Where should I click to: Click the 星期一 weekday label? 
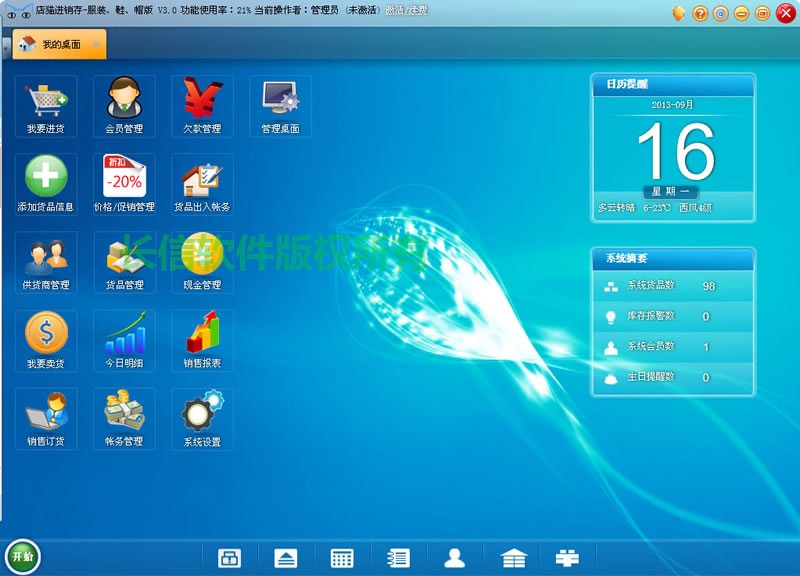point(671,191)
